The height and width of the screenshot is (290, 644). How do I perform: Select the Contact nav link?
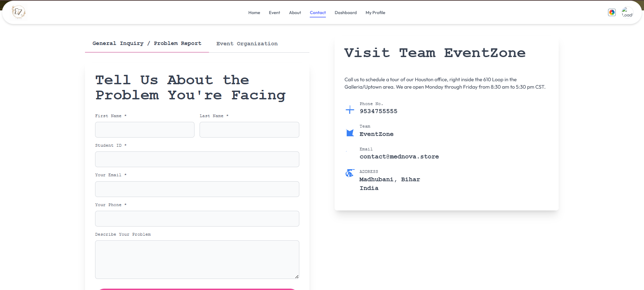[317, 13]
